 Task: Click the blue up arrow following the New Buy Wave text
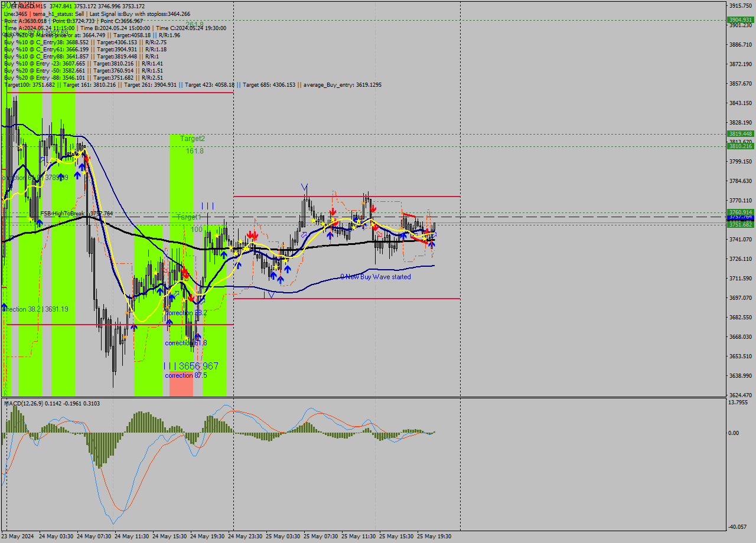tap(432, 244)
